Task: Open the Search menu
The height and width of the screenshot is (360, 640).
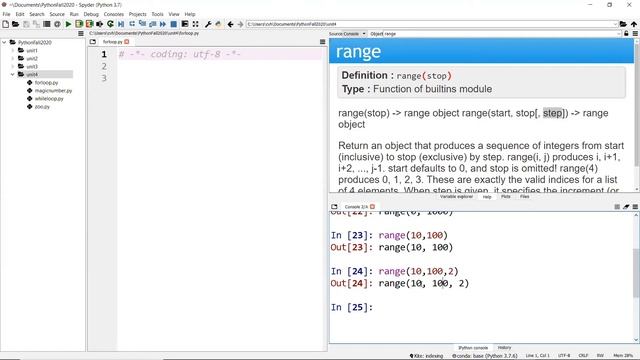Action: [37, 14]
